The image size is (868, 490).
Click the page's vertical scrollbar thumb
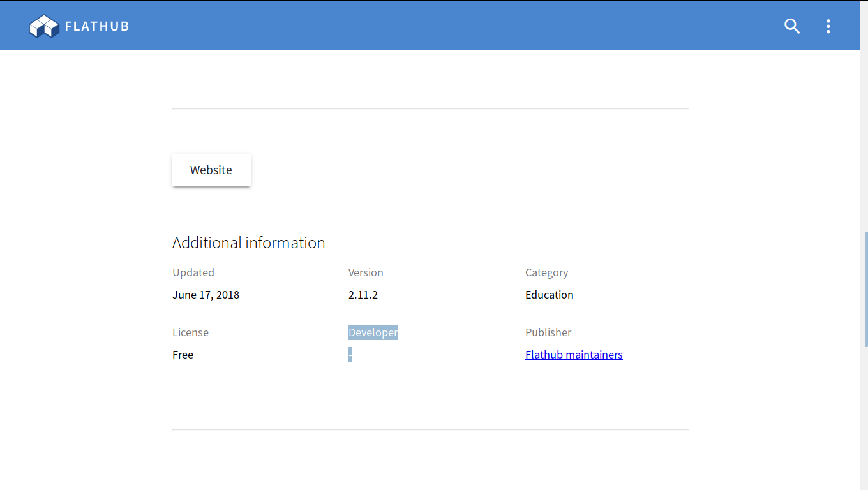[x=865, y=289]
